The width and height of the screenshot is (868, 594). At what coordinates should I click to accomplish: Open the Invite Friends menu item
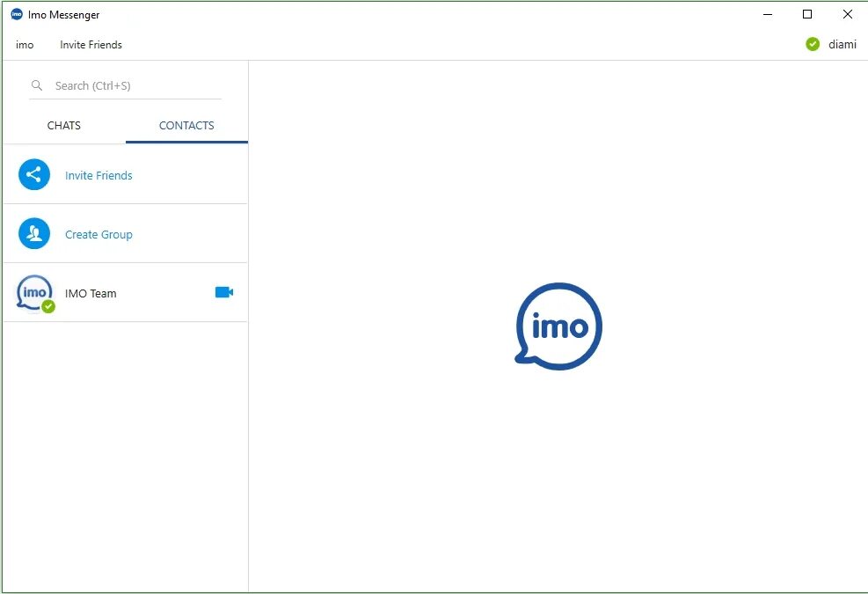91,45
